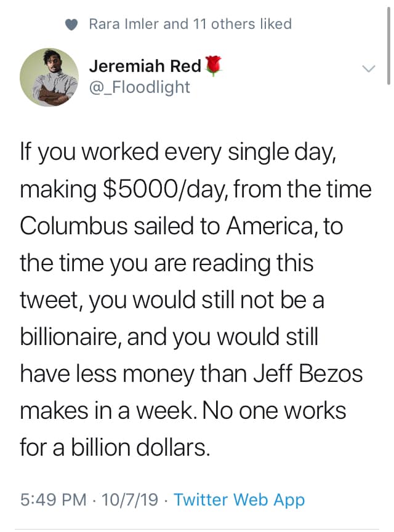
Task: Open the @_Floodlight handle link
Action: coord(140,87)
